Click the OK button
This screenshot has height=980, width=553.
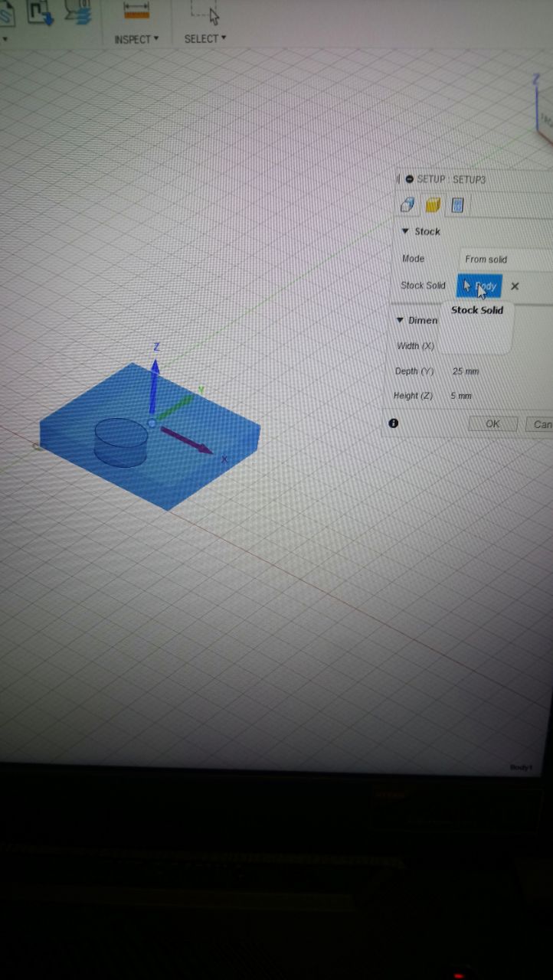(492, 424)
